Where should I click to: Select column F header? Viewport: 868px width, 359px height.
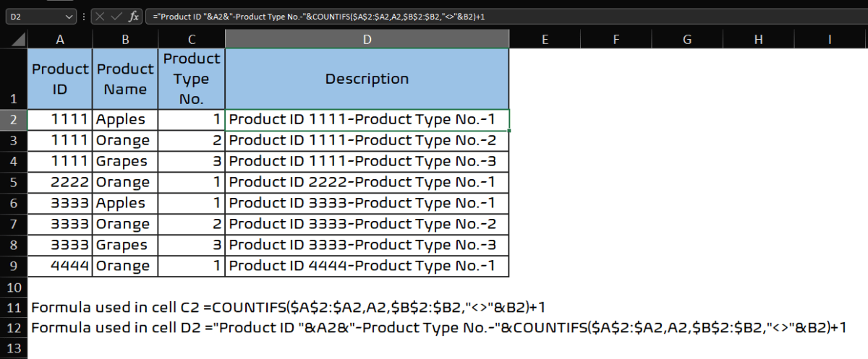click(616, 39)
